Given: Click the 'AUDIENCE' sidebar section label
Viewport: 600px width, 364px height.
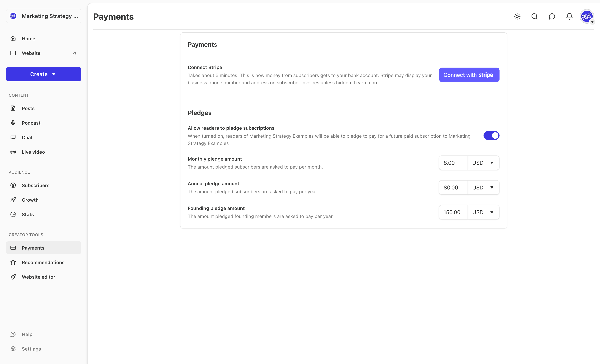Looking at the screenshot, I should click(x=19, y=172).
